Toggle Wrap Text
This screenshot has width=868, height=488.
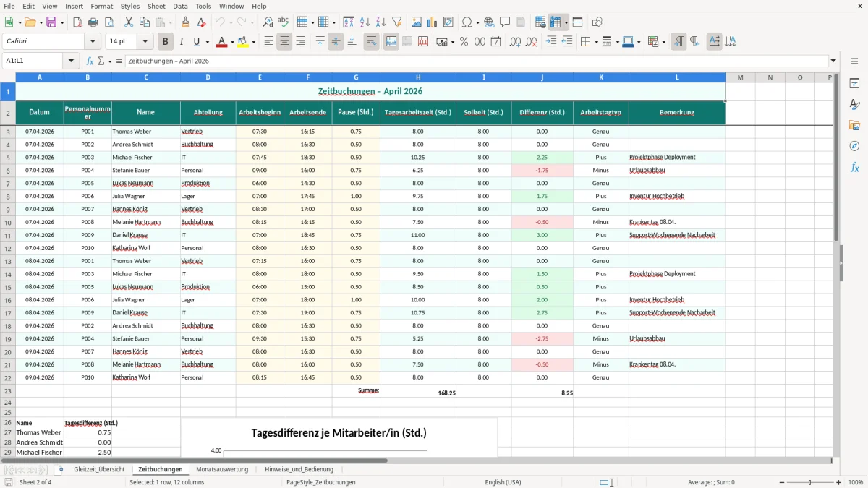[x=372, y=42]
